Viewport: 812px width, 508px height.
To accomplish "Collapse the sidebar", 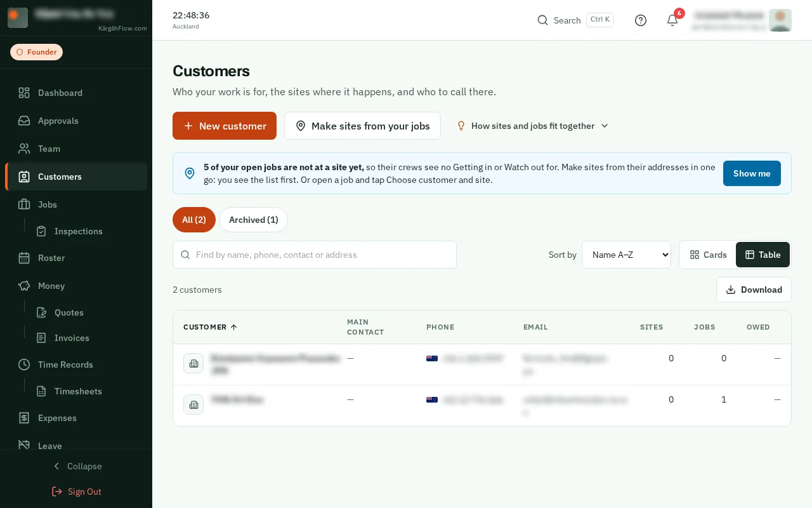I will click(x=76, y=466).
